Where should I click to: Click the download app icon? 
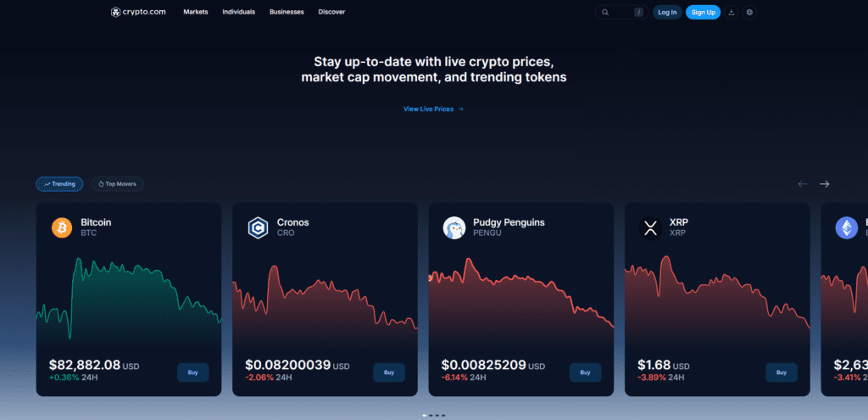click(x=732, y=12)
